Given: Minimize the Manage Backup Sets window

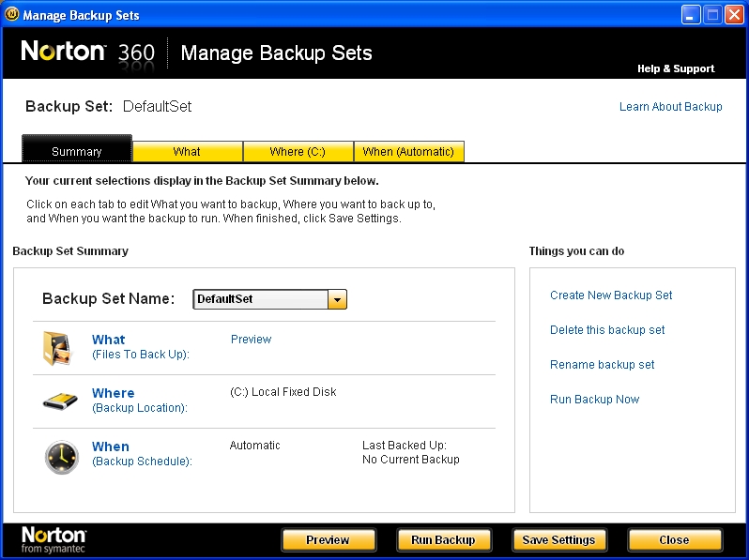Looking at the screenshot, I should click(x=690, y=15).
